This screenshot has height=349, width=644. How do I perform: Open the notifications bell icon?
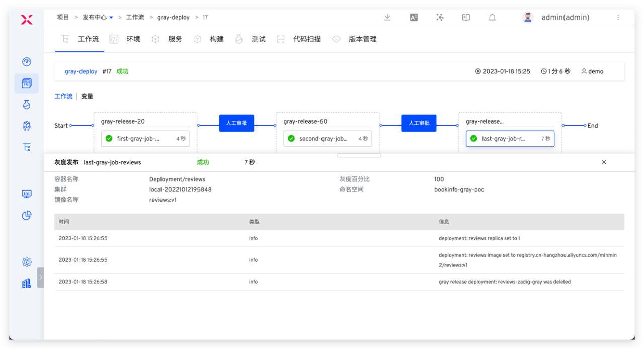point(492,17)
